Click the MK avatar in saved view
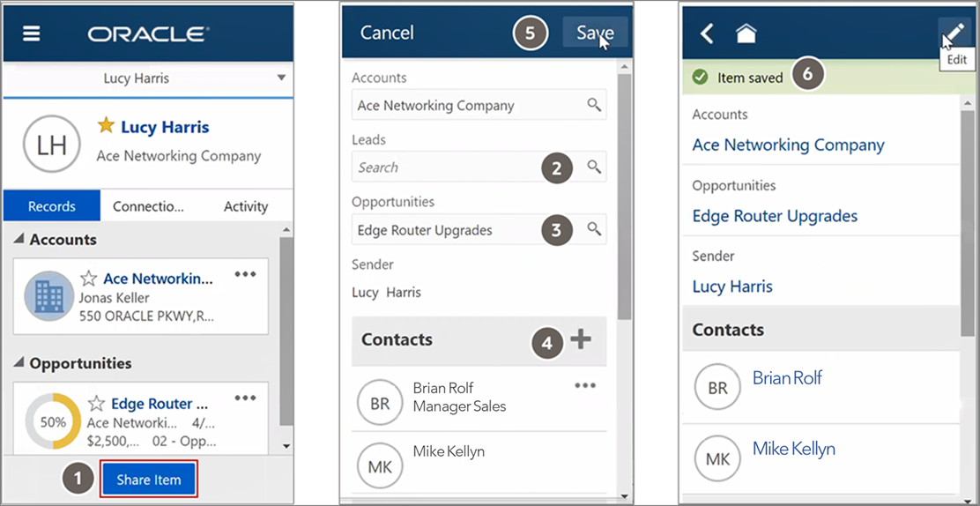Screen dimensions: 980x506 [x=717, y=459]
